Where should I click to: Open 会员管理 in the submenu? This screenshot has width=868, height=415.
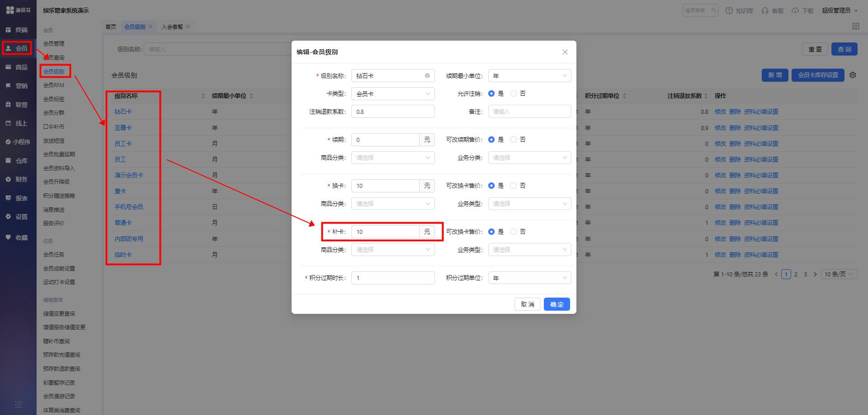[x=54, y=44]
